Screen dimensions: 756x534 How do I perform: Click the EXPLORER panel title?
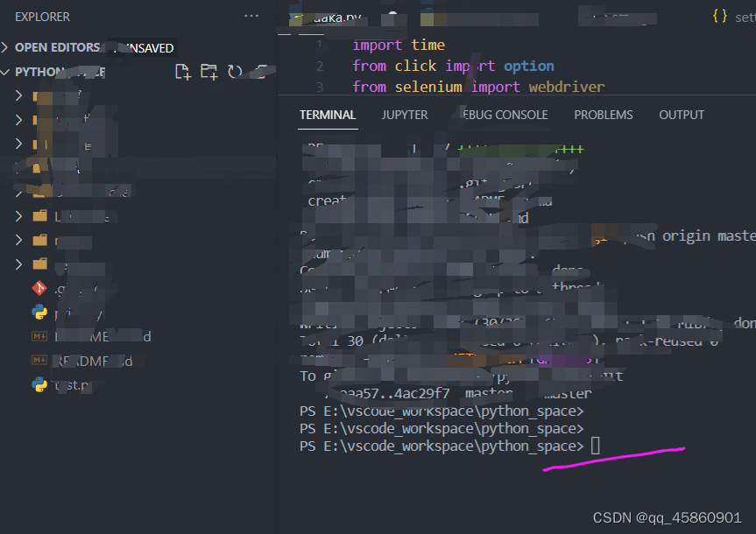click(42, 17)
